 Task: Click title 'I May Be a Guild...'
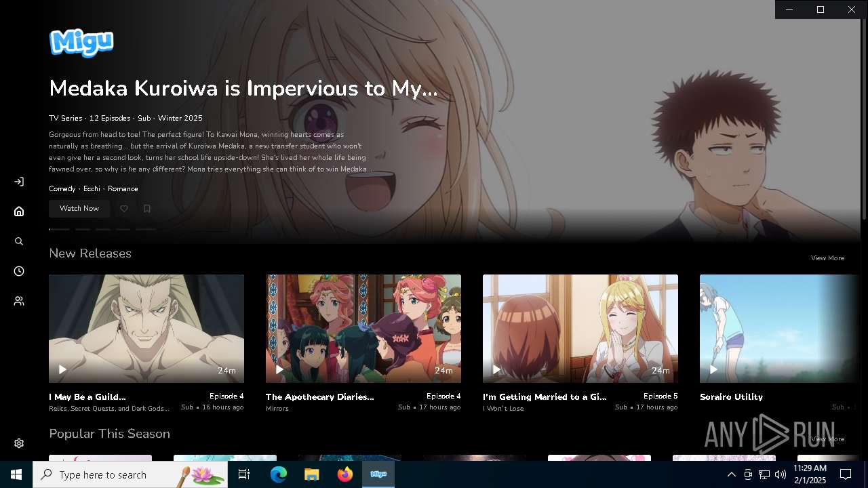point(87,396)
